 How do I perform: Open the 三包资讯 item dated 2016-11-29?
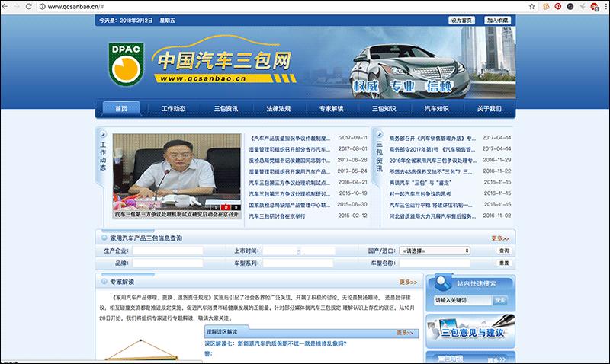click(x=432, y=160)
